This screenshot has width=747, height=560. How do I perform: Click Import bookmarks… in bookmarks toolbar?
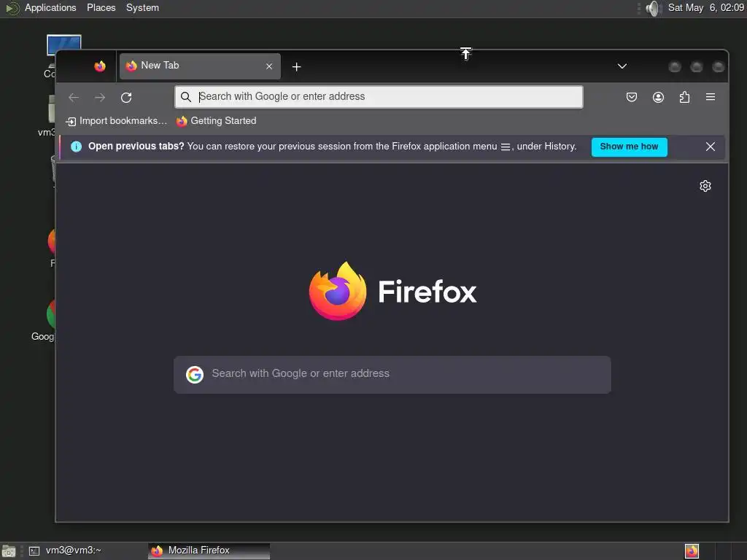[x=116, y=121]
